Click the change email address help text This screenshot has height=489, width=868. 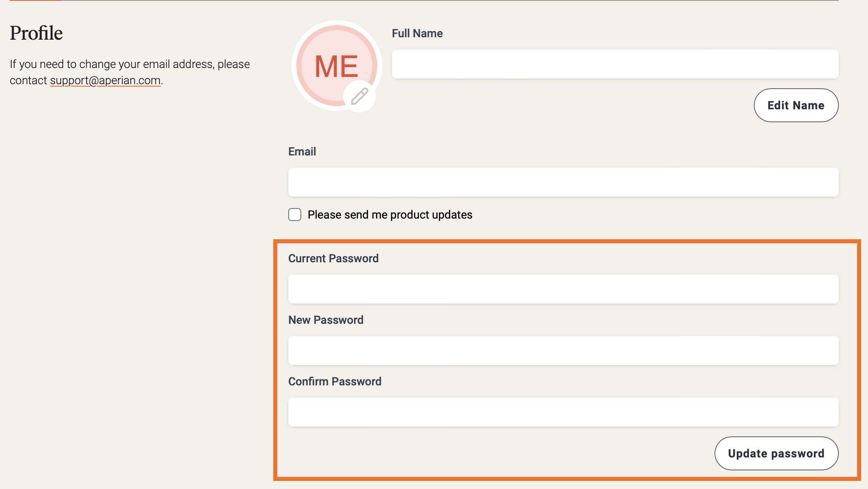(130, 72)
